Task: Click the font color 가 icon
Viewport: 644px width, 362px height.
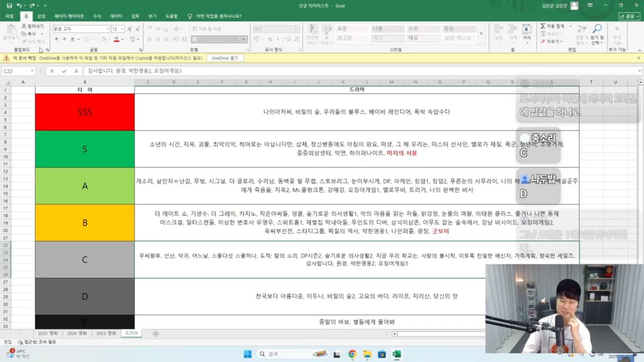Action: [116, 39]
